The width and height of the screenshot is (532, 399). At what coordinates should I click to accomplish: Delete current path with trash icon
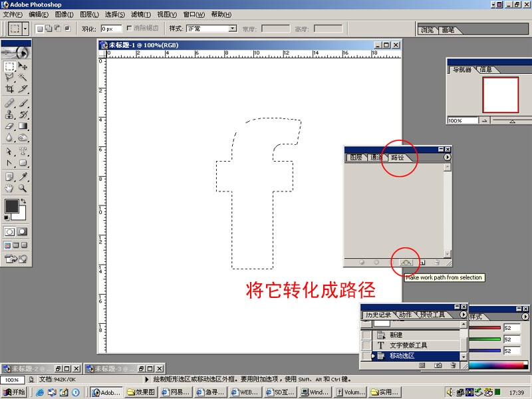pos(437,262)
